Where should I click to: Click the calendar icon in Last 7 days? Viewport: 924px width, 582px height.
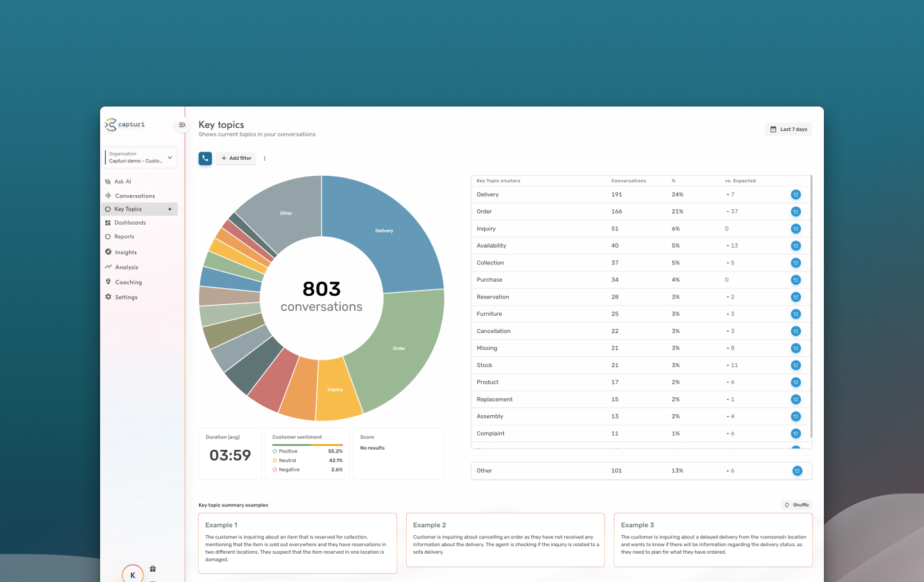click(x=773, y=129)
